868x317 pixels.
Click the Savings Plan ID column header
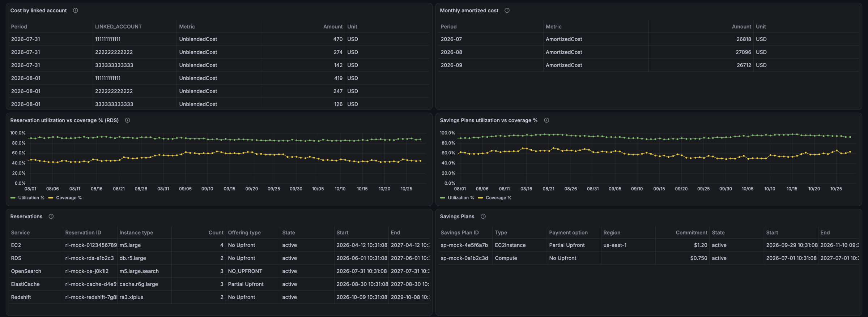click(x=459, y=233)
